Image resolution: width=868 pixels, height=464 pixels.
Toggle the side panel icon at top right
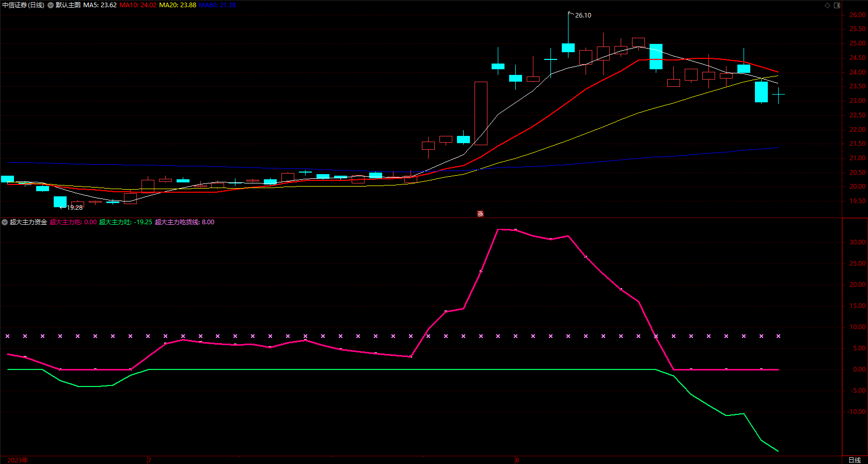pos(837,5)
